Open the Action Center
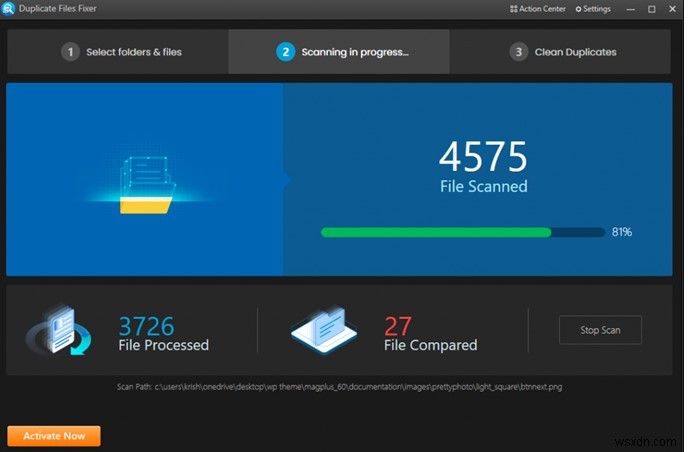The height and width of the screenshot is (452, 688). coord(538,9)
